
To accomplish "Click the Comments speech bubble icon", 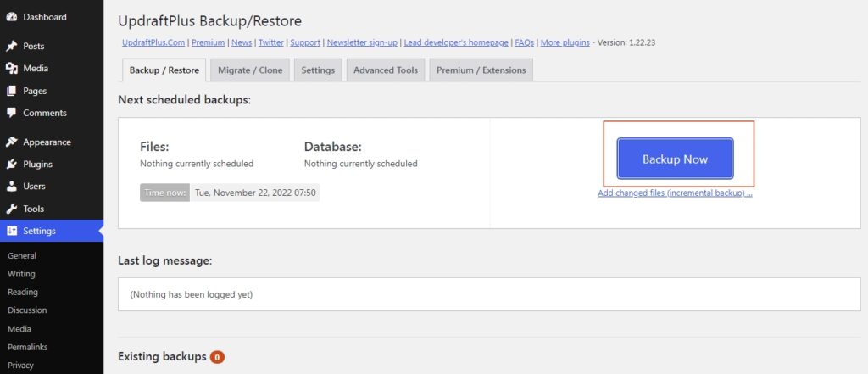I will [x=12, y=113].
